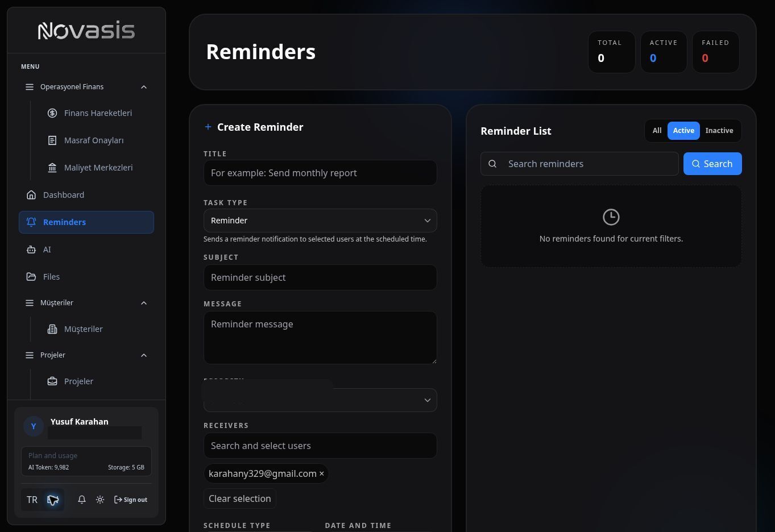Viewport: 775px width, 532px height.
Task: Click the Search and select users field
Action: [320, 446]
